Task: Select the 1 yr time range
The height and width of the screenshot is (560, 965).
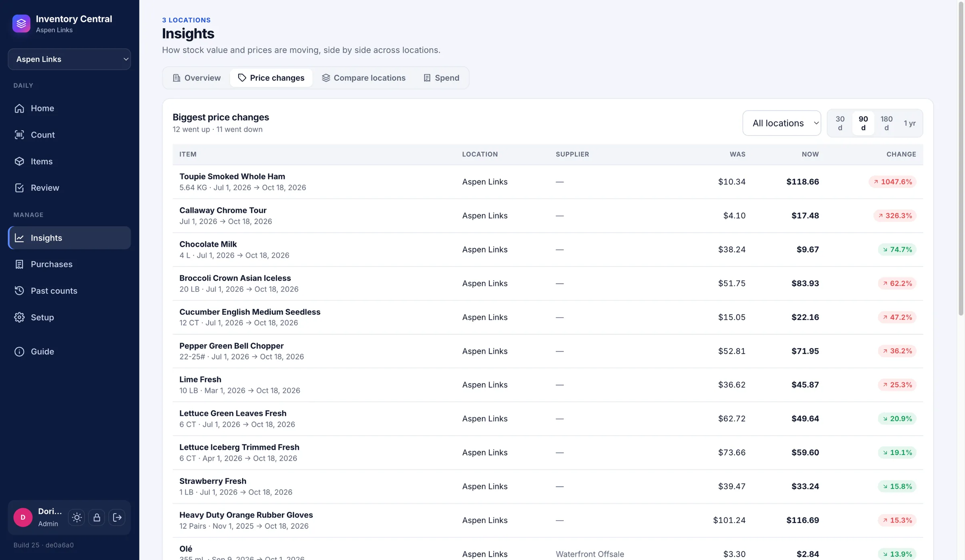Action: coord(910,123)
